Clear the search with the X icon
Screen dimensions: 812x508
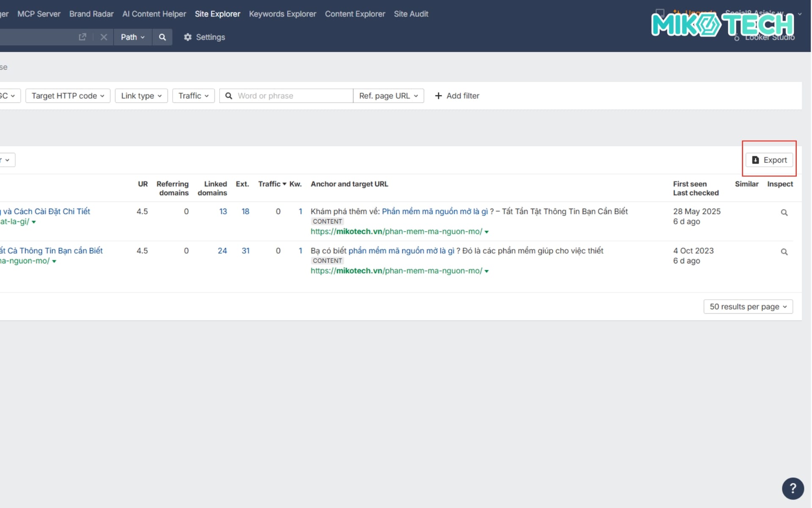[104, 37]
